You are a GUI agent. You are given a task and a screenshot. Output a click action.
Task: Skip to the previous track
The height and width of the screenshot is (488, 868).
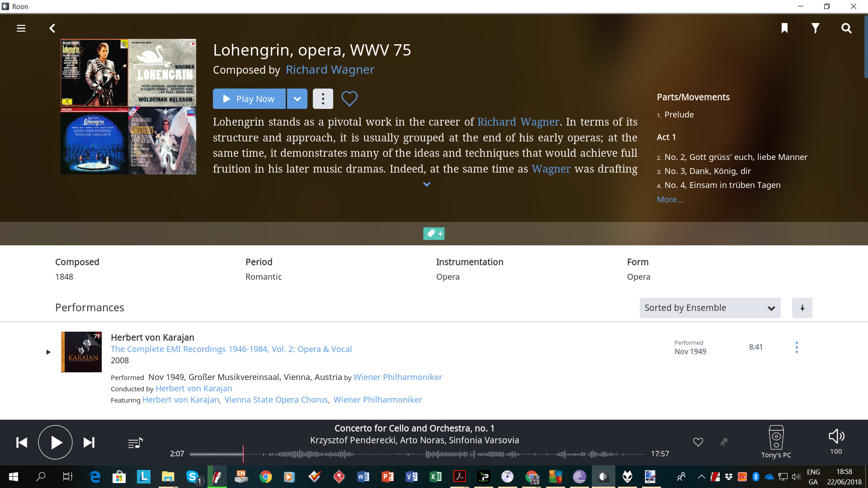click(x=22, y=442)
